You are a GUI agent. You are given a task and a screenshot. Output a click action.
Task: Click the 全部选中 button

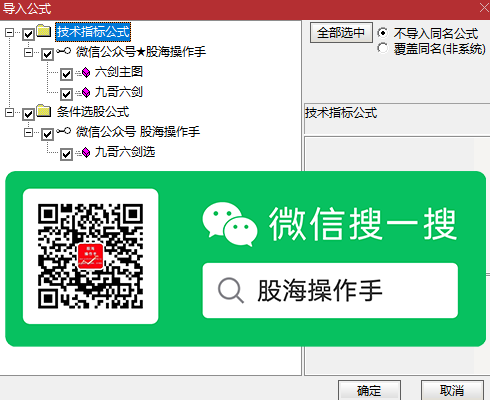(341, 33)
